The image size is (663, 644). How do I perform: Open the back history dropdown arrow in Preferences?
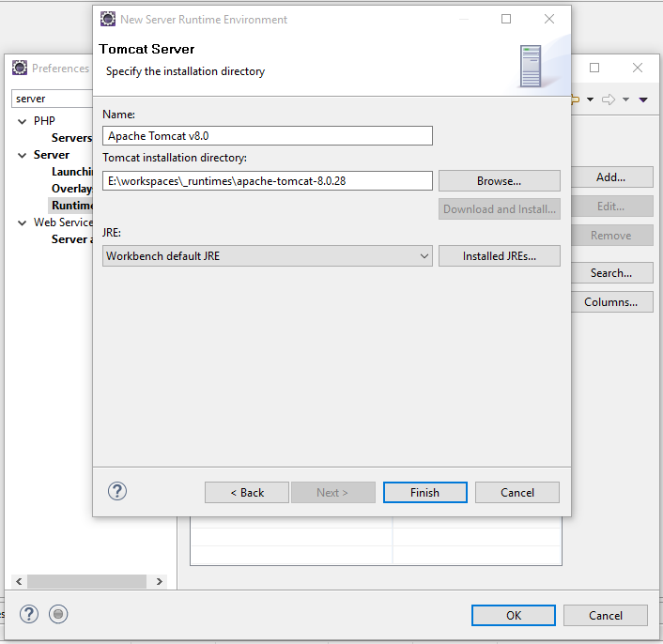tap(590, 100)
